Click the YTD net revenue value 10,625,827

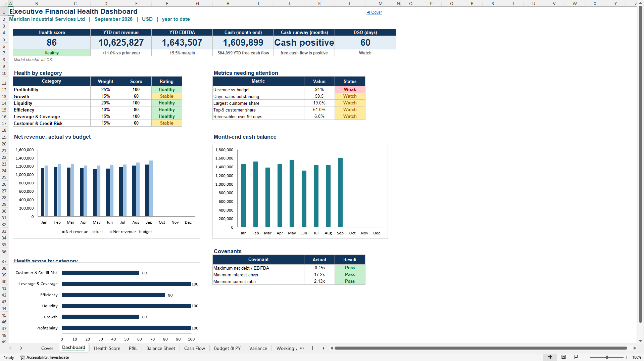[x=121, y=43]
